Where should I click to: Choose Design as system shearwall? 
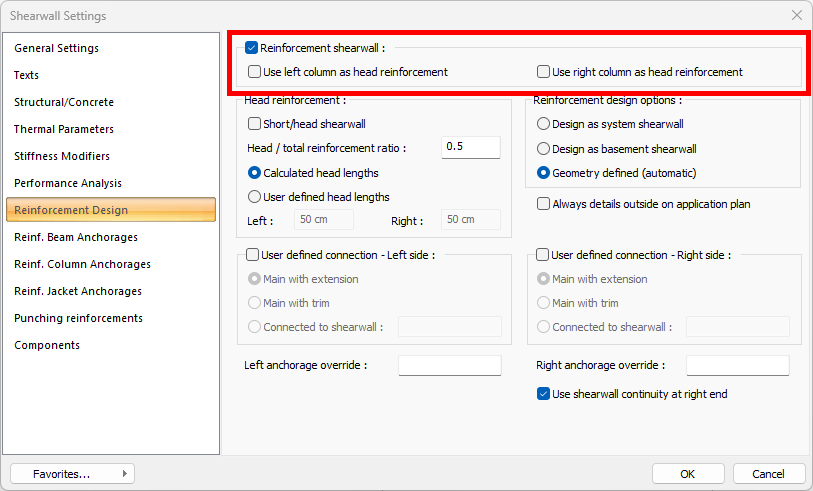click(544, 124)
